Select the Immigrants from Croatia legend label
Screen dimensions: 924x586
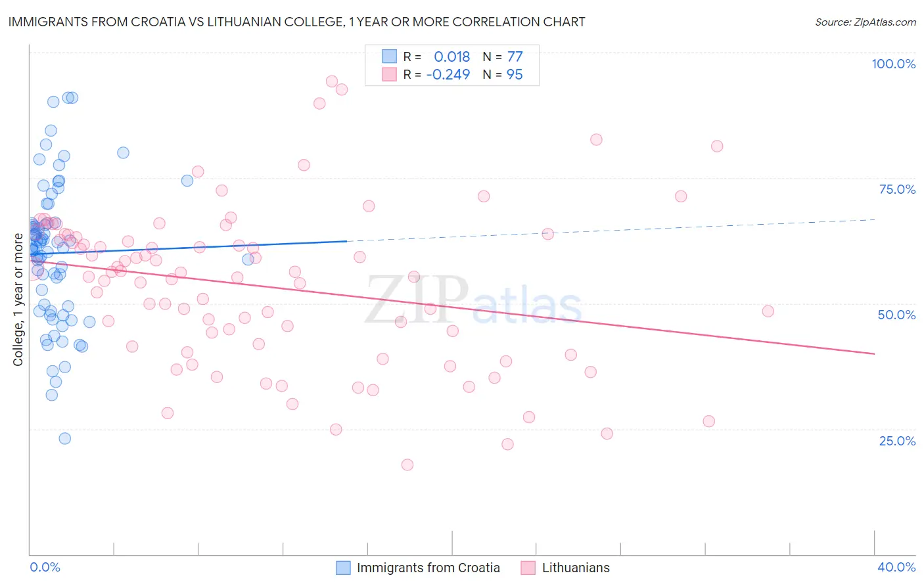point(428,568)
